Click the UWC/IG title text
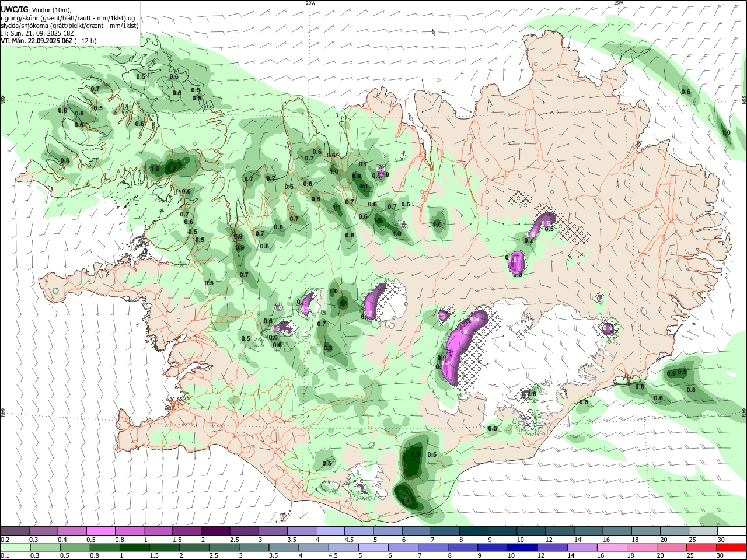The image size is (747, 560). [x=13, y=9]
